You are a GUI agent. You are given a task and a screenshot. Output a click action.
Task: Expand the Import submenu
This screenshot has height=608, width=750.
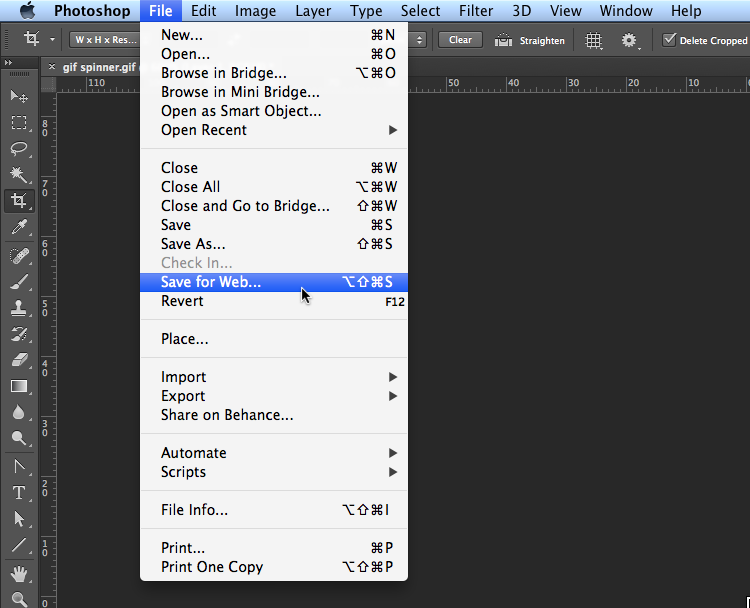pyautogui.click(x=274, y=377)
